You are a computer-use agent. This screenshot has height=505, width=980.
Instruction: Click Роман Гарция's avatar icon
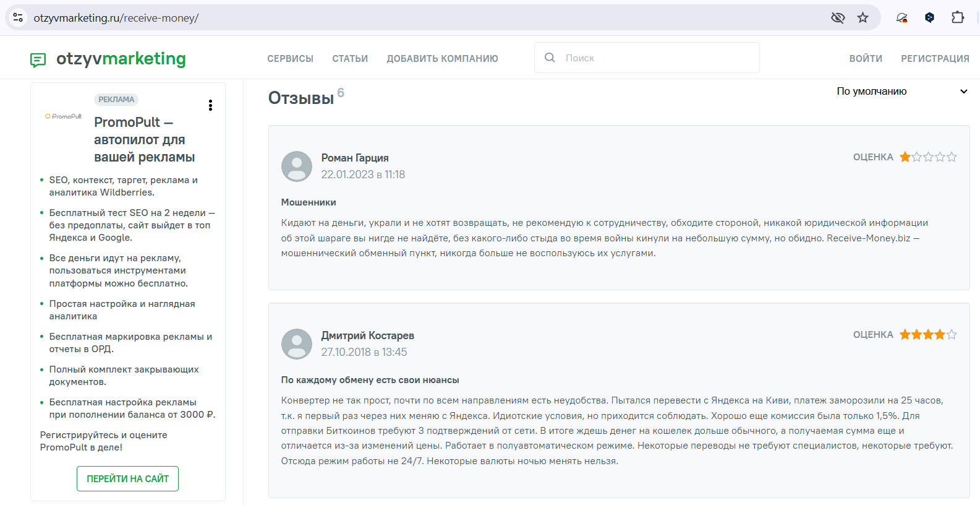coord(297,166)
